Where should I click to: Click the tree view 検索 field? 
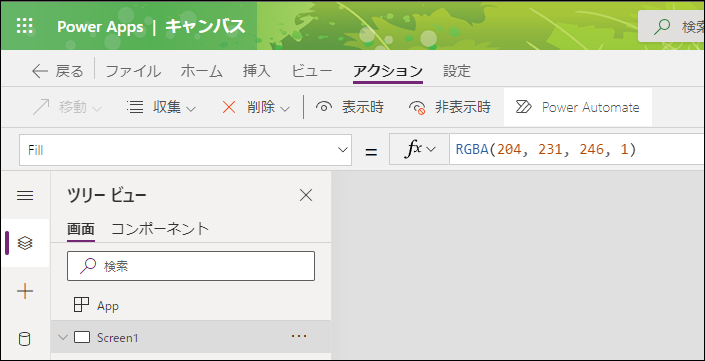click(191, 266)
